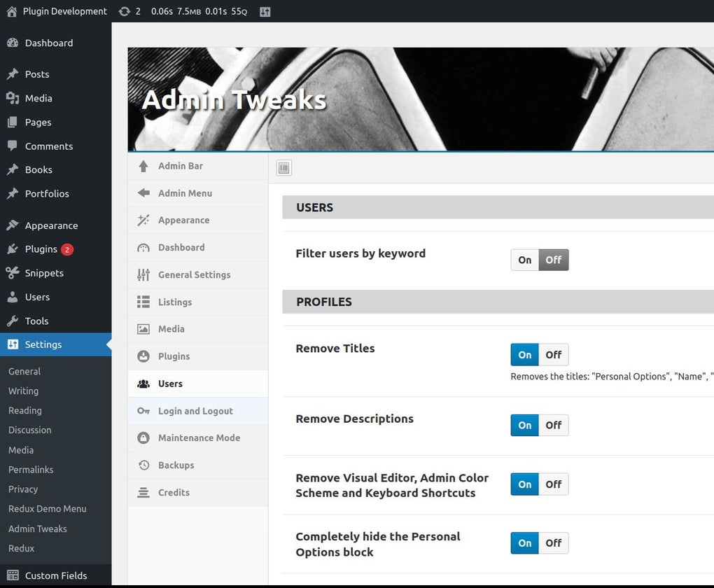Switch to the Admin Bar tab
714x588 pixels.
click(181, 166)
